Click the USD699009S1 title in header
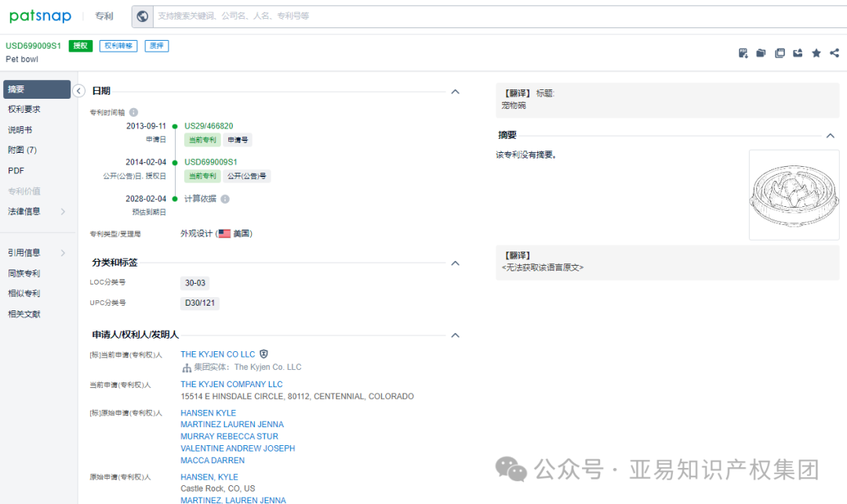Viewport: 847px width, 504px height. [34, 46]
